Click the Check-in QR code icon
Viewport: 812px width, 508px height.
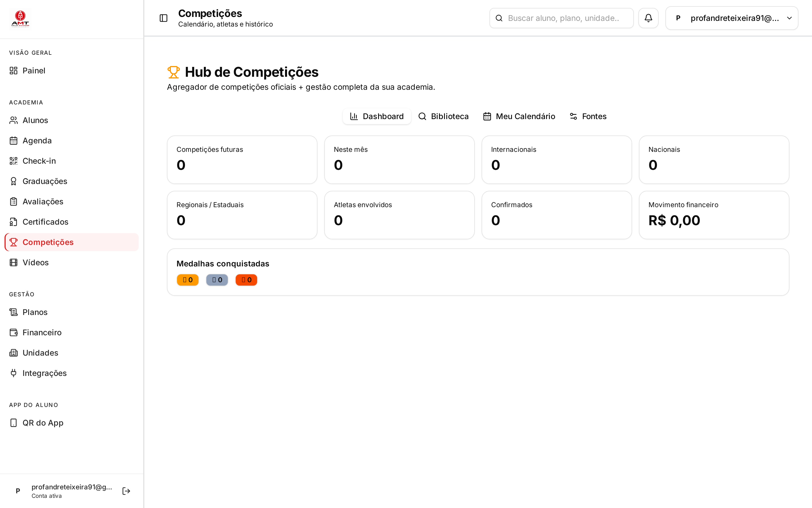(14, 161)
